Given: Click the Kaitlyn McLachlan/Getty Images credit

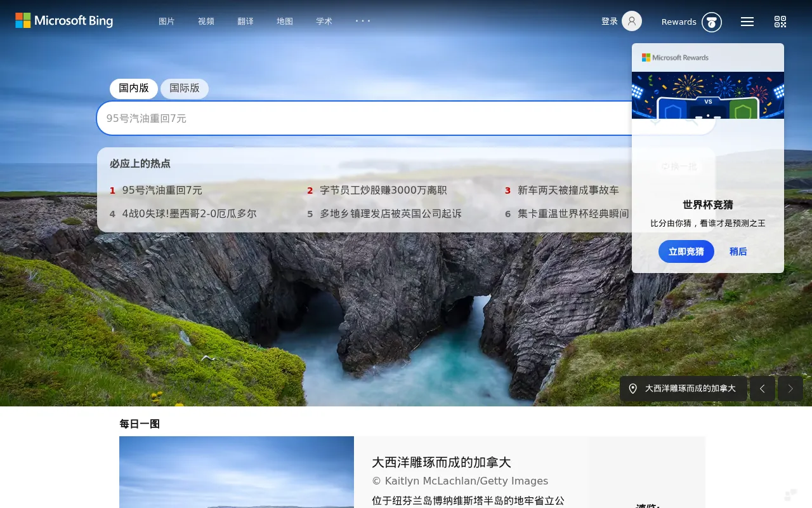Looking at the screenshot, I should (x=460, y=481).
